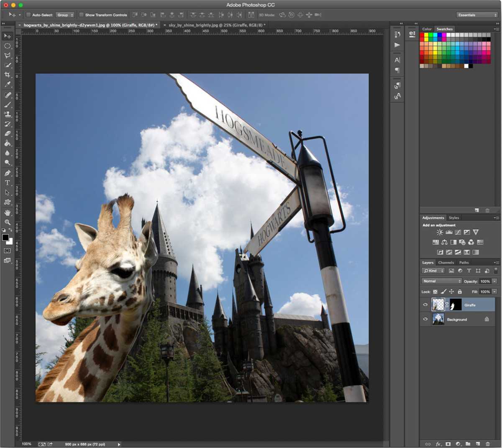Open the Essentials workspace dropdown

tap(476, 15)
